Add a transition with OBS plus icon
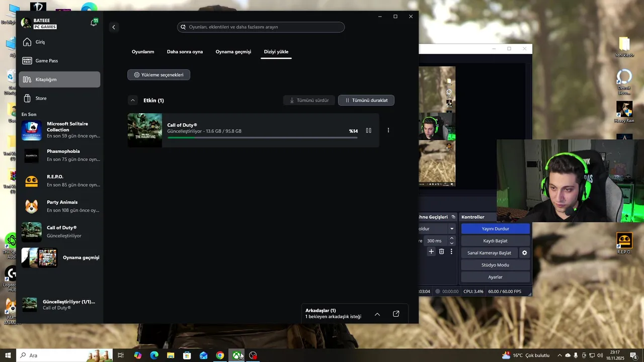The width and height of the screenshot is (644, 362). (x=431, y=251)
